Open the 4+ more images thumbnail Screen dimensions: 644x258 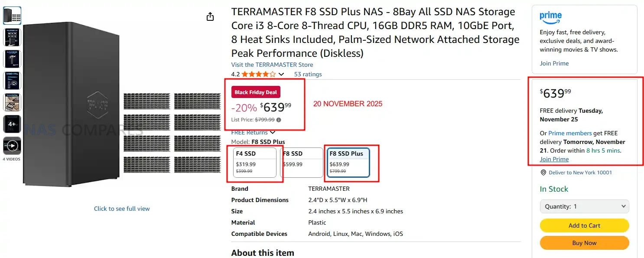(12, 124)
